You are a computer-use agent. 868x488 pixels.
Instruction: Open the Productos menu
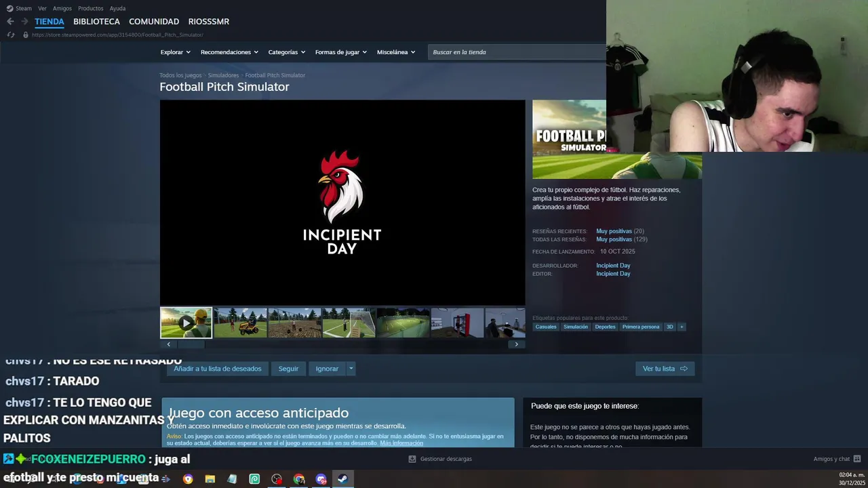tap(91, 8)
